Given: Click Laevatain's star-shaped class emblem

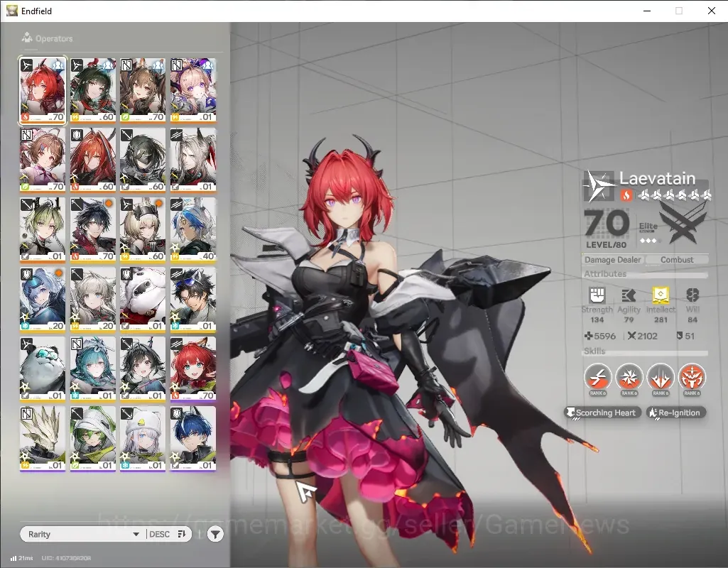Looking at the screenshot, I should click(599, 185).
